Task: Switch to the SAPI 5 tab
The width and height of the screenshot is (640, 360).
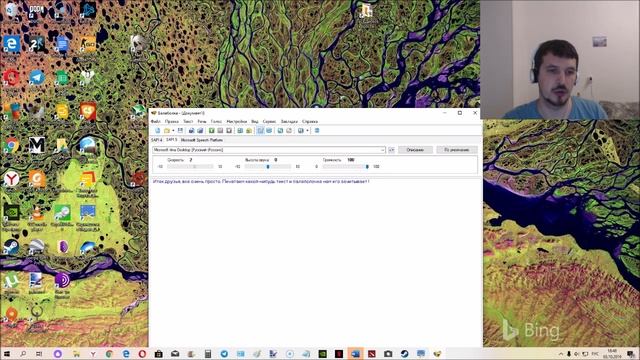Action: point(171,140)
